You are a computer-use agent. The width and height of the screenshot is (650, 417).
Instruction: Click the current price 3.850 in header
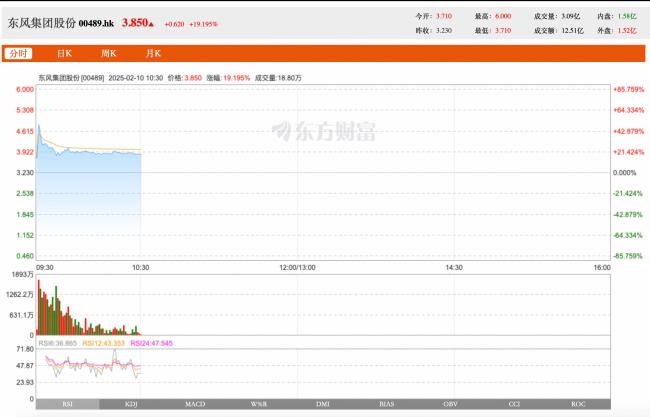pos(135,23)
